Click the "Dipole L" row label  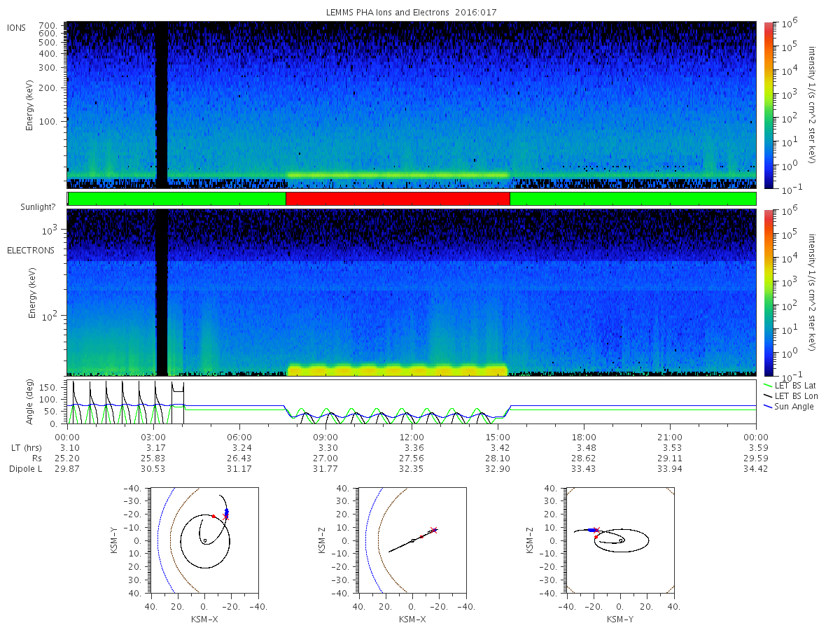click(x=25, y=469)
